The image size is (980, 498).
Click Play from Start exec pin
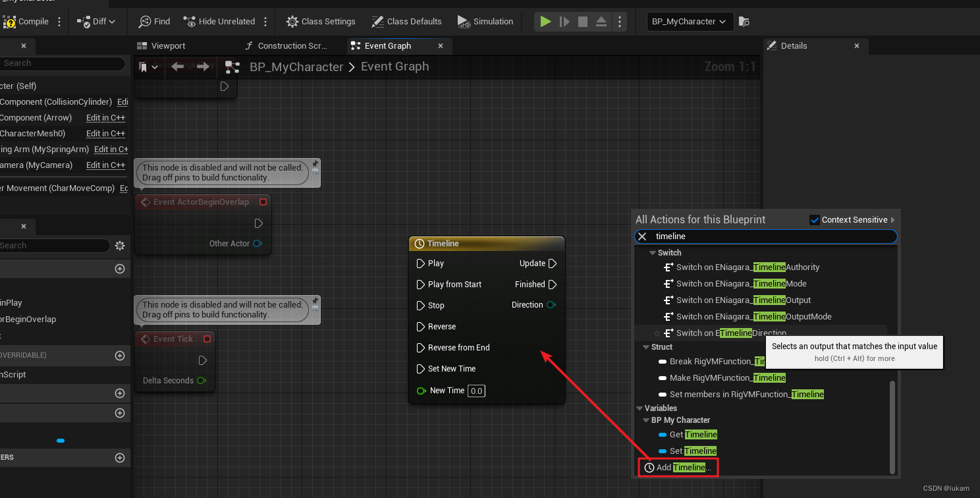point(421,285)
